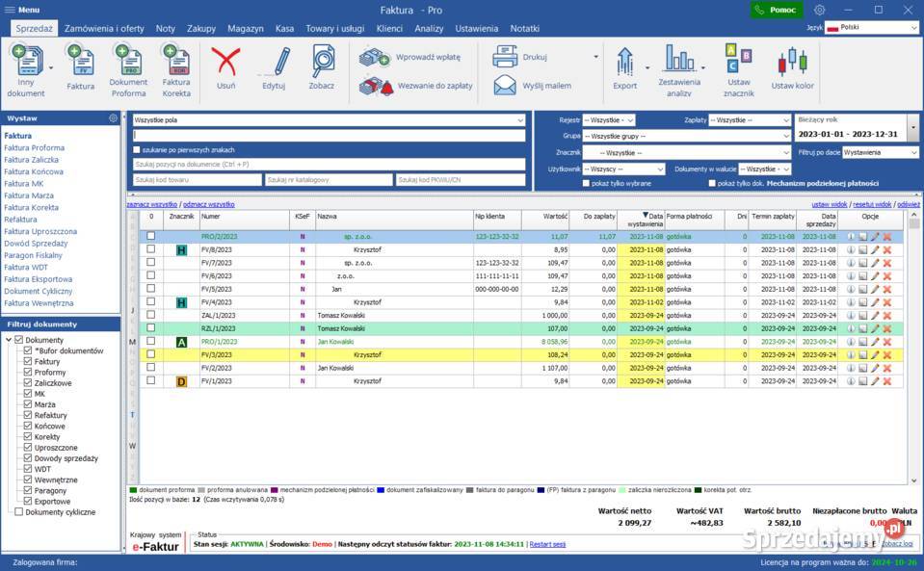
Task: Click the Zobacz magnifier icon
Action: pos(322,62)
